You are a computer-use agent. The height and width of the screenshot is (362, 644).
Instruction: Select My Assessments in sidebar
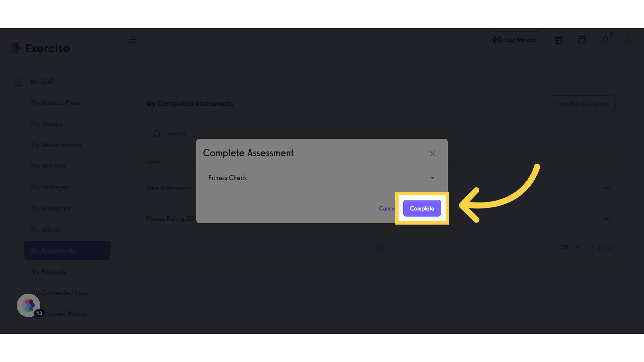[67, 250]
